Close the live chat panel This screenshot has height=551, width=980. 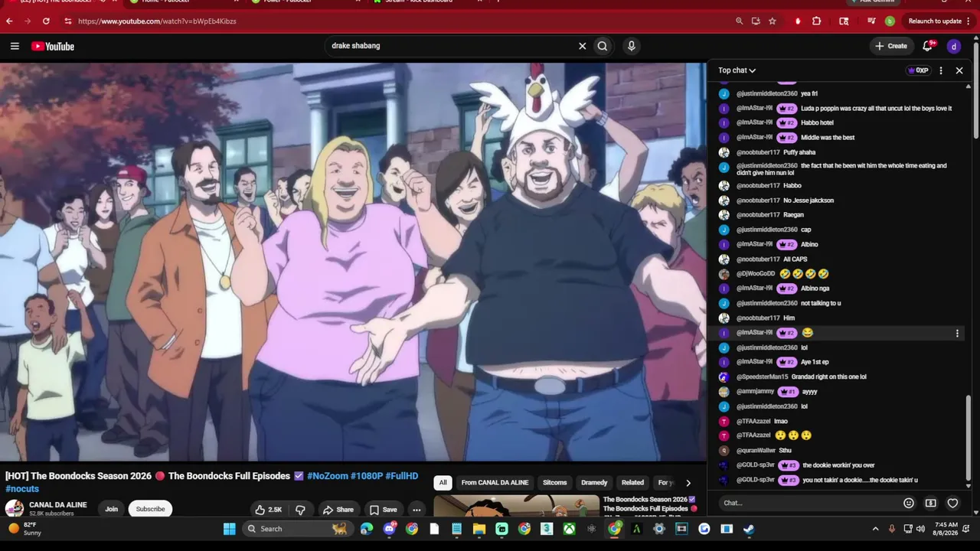[959, 70]
